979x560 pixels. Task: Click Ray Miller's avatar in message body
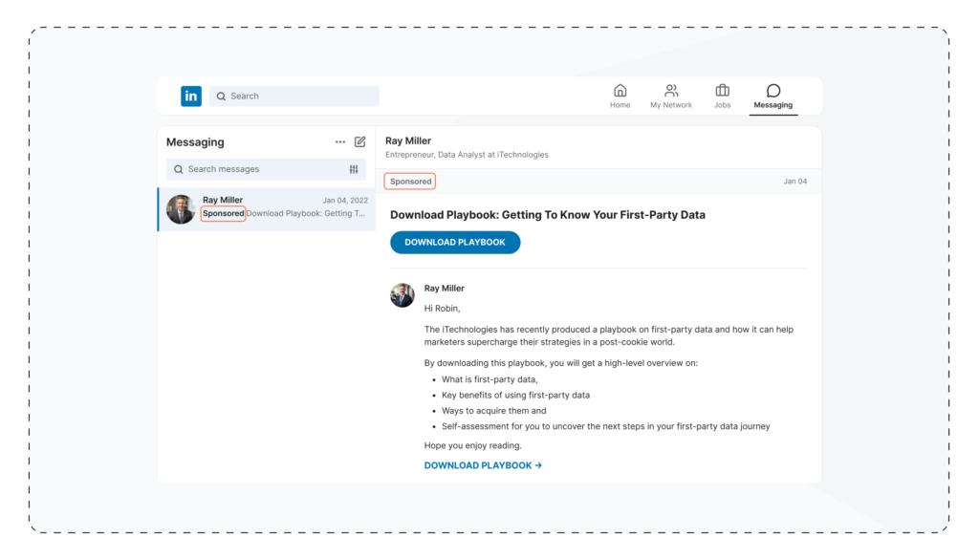tap(402, 295)
